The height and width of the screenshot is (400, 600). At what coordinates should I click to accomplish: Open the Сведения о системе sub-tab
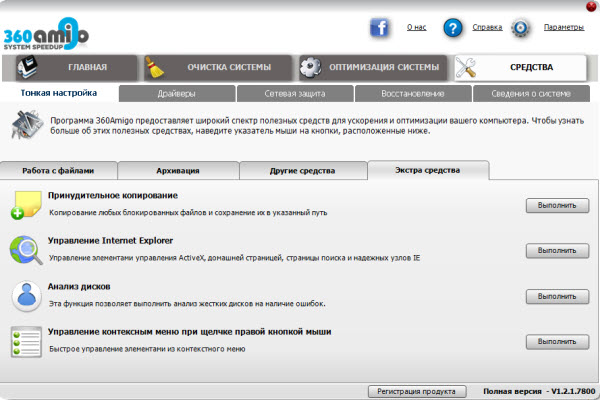pos(531,93)
